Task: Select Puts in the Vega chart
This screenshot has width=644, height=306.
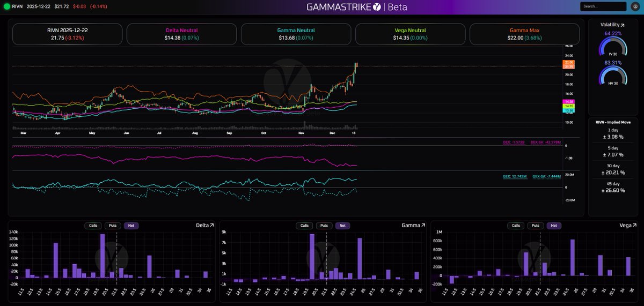Action: click(x=536, y=226)
